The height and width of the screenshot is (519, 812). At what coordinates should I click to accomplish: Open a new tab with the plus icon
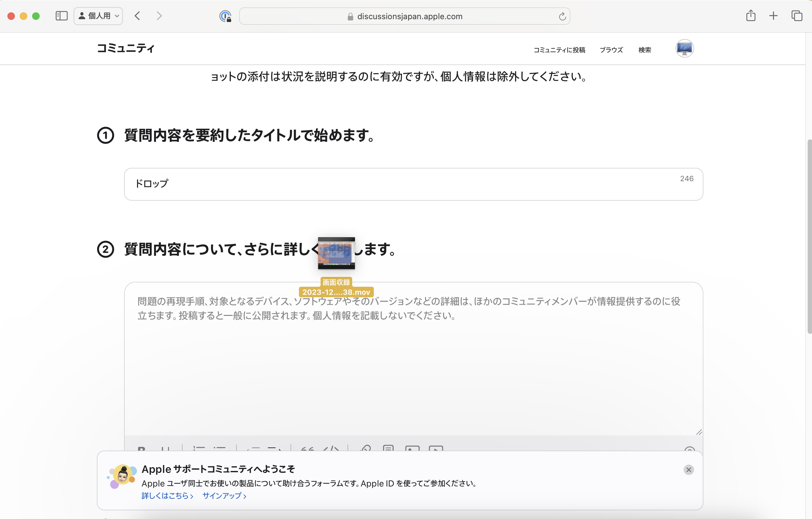click(773, 16)
